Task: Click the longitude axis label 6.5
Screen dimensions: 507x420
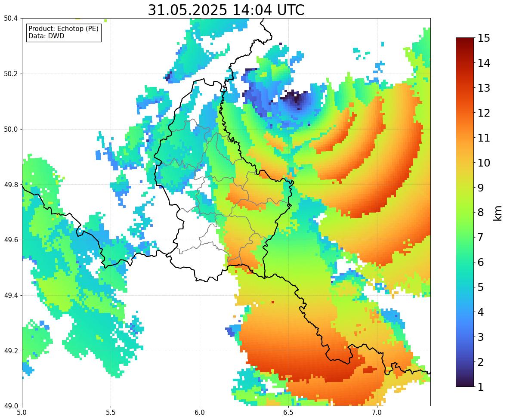Action: tap(288, 413)
